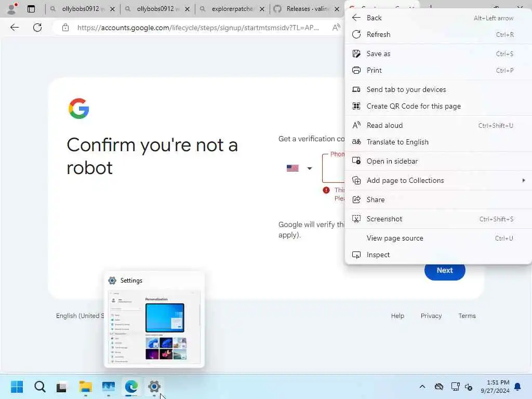This screenshot has width=532, height=399.
Task: Switch to the explorerpatcher tab
Action: point(232,9)
